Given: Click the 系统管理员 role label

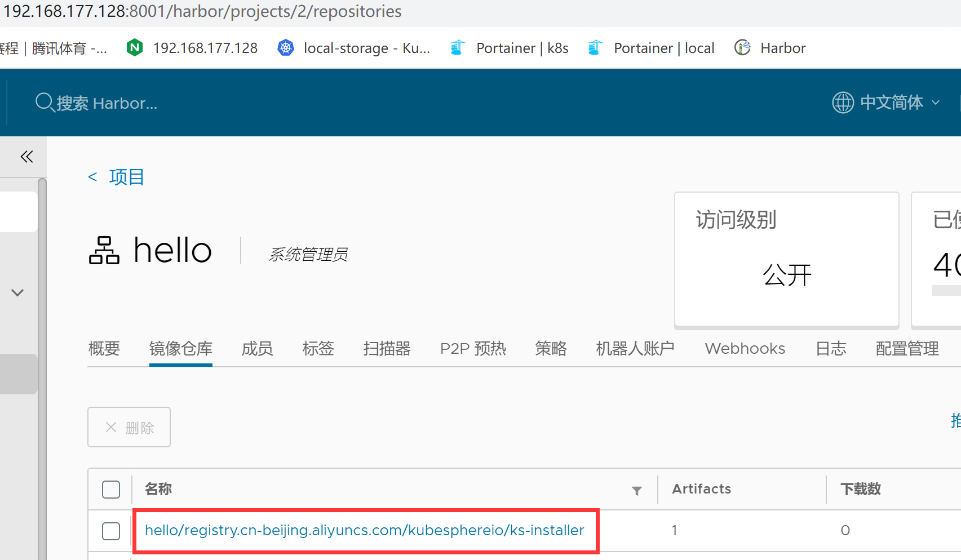Looking at the screenshot, I should click(308, 255).
